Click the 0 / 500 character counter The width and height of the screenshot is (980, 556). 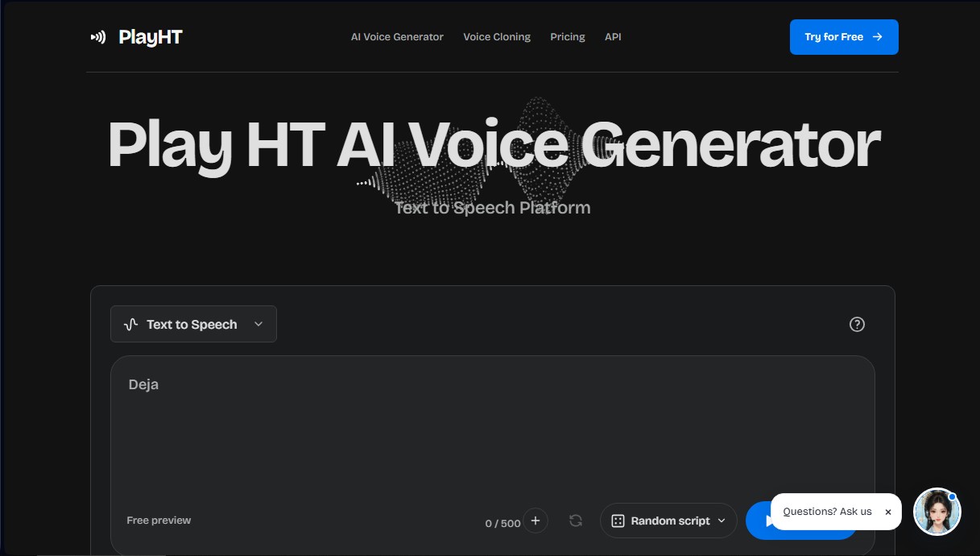[502, 524]
